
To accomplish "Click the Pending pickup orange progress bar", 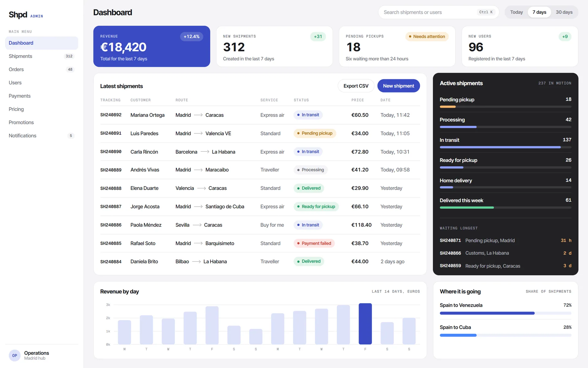I will pos(448,107).
